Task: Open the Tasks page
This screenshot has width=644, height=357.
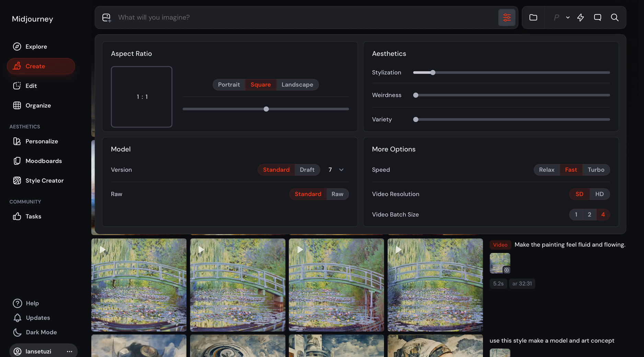Action: [x=41, y=216]
